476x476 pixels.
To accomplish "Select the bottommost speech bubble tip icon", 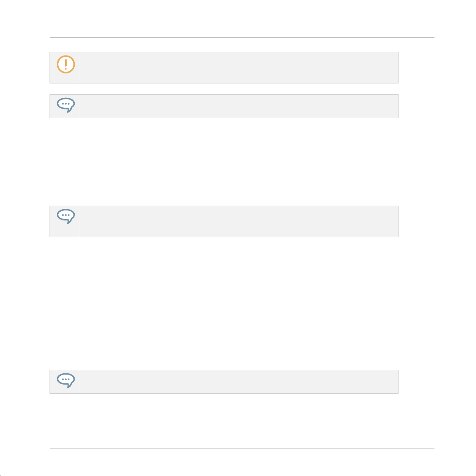I will (65, 381).
